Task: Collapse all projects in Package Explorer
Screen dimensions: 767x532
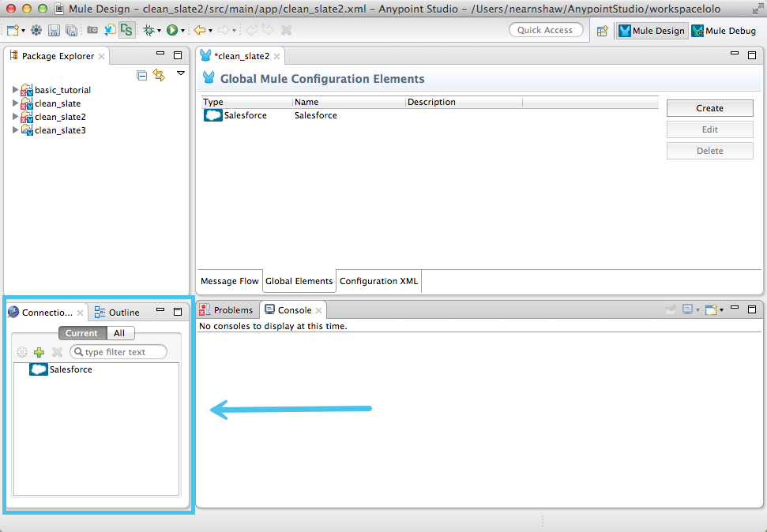Action: (142, 73)
